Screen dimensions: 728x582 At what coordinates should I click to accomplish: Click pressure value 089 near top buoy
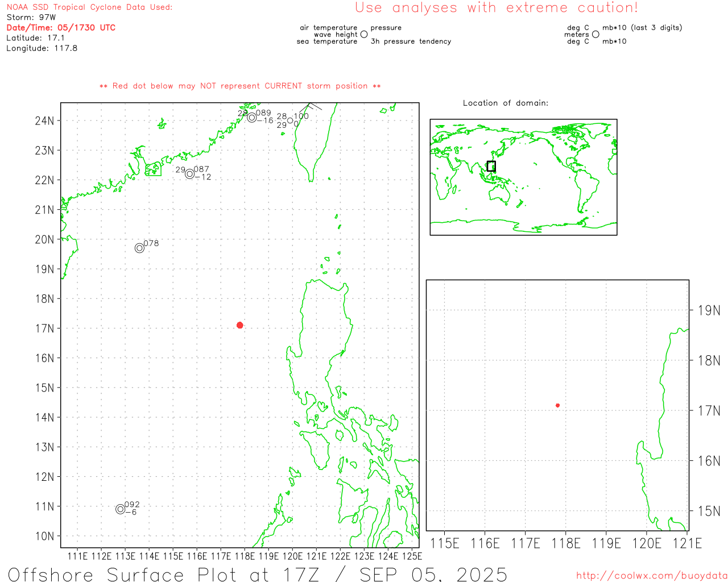(264, 113)
